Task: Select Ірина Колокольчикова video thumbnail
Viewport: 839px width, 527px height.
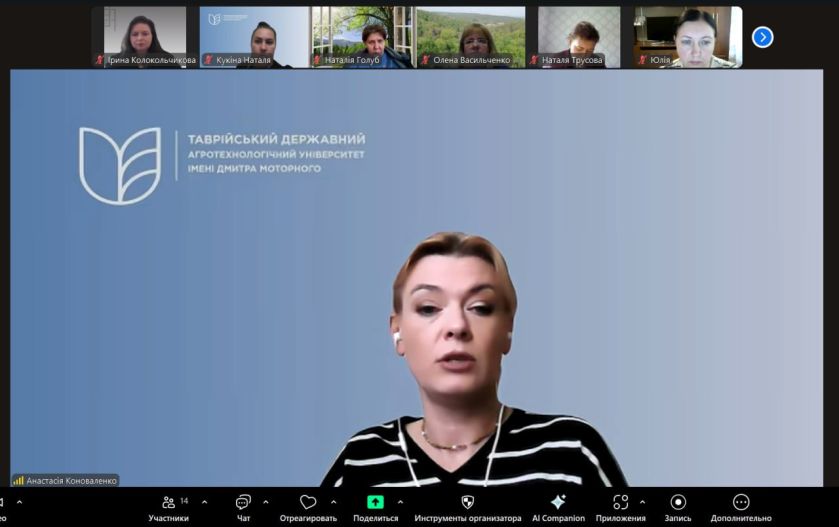Action: pyautogui.click(x=145, y=37)
